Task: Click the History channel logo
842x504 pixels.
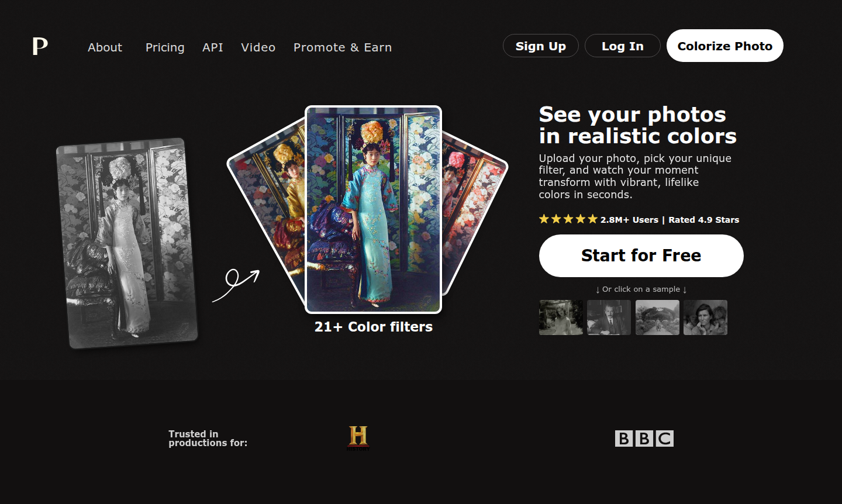Action: [x=358, y=439]
